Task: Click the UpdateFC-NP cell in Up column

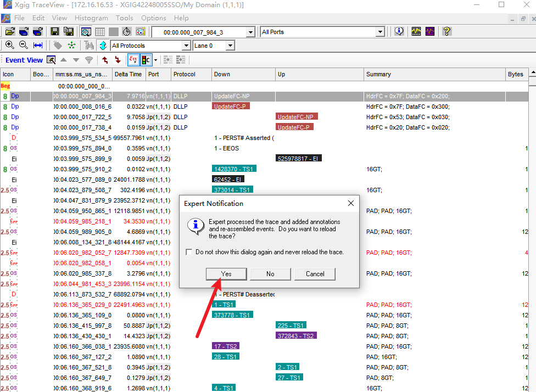Action: (297, 117)
